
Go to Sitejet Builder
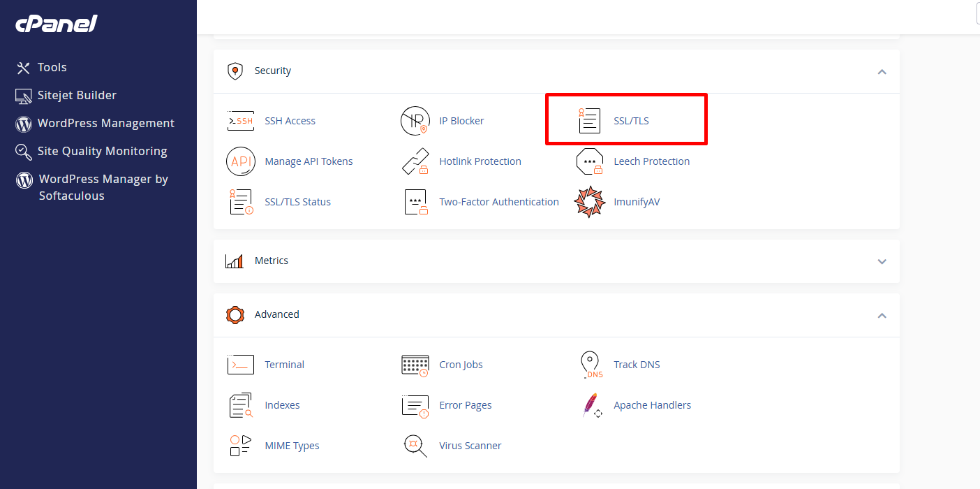(66, 96)
